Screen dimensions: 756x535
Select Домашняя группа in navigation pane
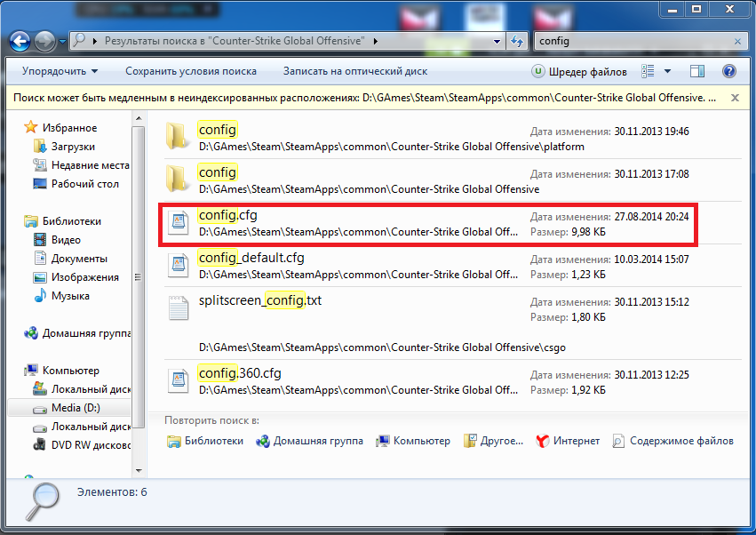point(86,333)
